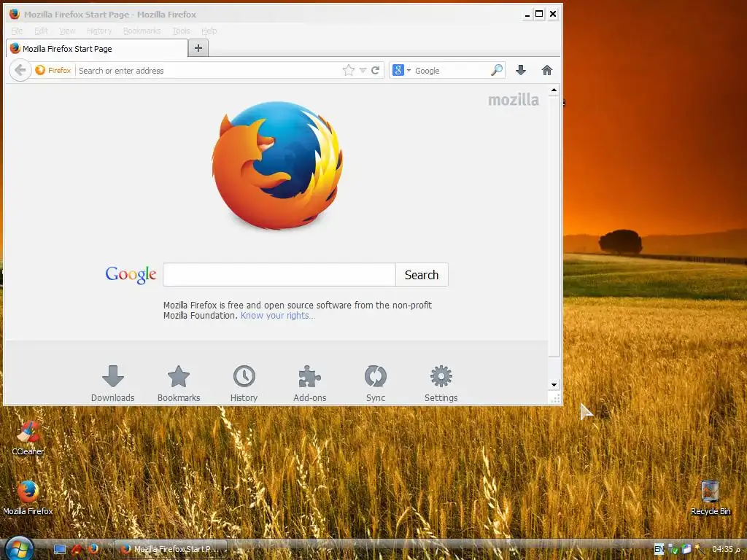
Task: Click the scrollbar up arrow
Action: coord(554,90)
